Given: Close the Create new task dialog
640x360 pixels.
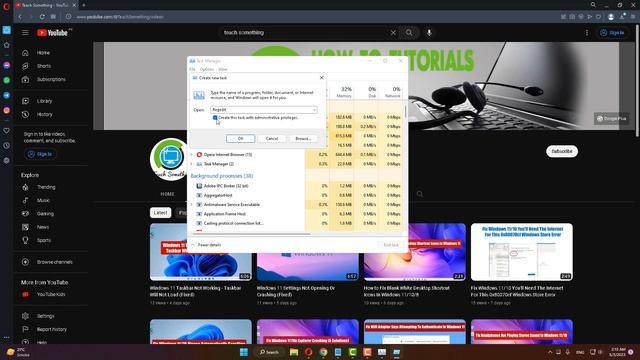Looking at the screenshot, I should pyautogui.click(x=322, y=78).
